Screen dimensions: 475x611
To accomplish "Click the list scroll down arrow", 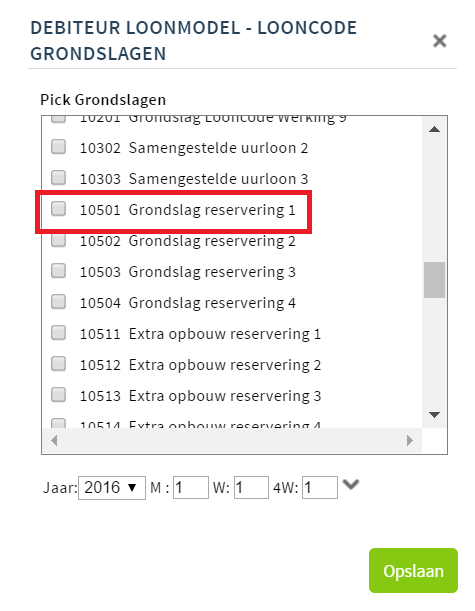I will click(x=434, y=414).
